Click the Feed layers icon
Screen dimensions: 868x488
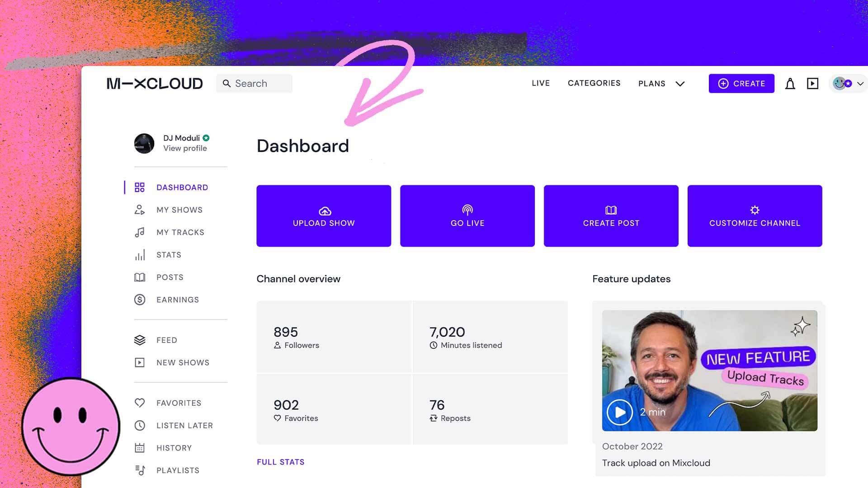click(x=140, y=340)
